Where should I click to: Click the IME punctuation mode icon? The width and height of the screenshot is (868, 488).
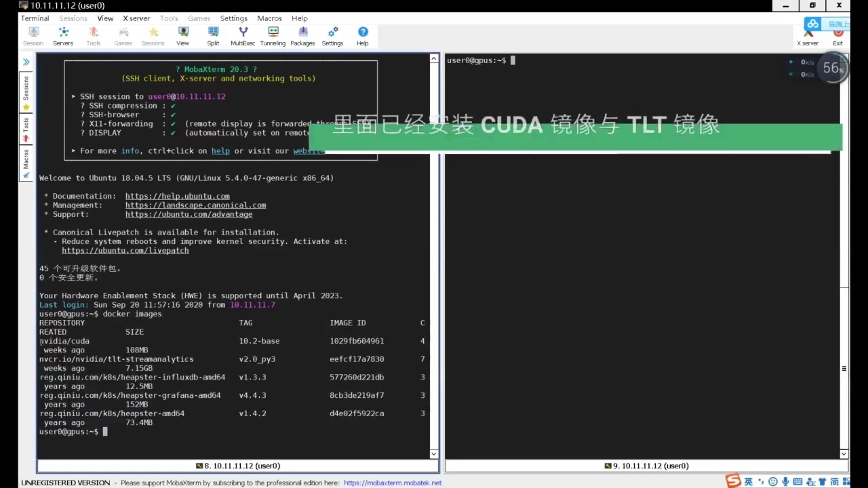(761, 482)
